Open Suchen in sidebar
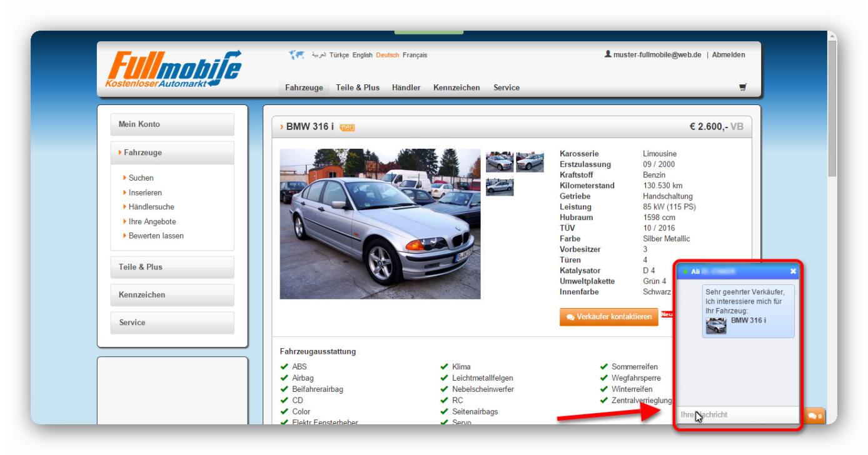Screen dimensions: 868x455 141,178
